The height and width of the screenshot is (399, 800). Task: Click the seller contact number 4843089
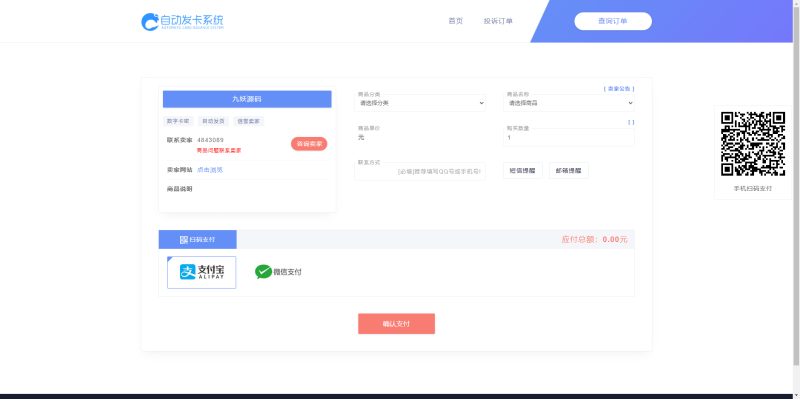[210, 140]
